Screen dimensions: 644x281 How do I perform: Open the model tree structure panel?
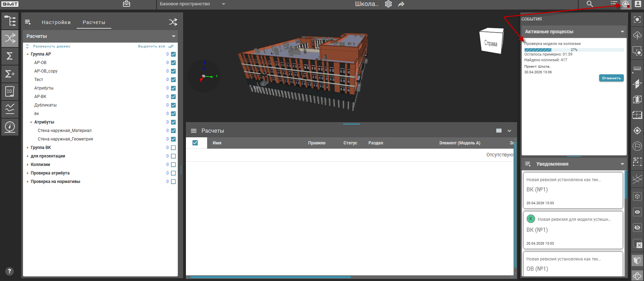tap(10, 21)
